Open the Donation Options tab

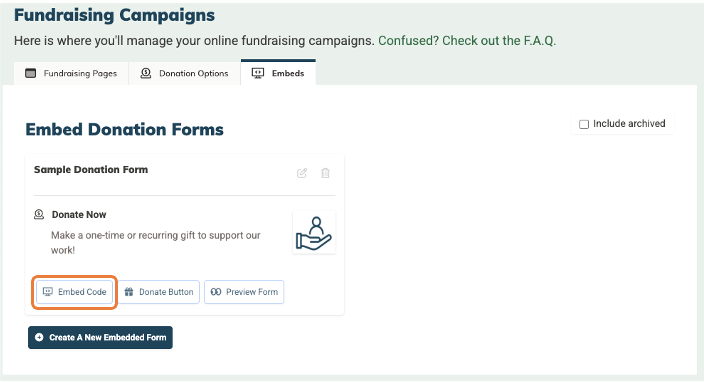click(x=185, y=73)
